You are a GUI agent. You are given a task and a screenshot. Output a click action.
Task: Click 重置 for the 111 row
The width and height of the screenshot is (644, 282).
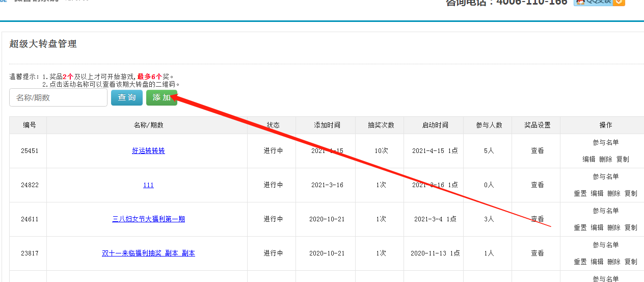point(580,193)
